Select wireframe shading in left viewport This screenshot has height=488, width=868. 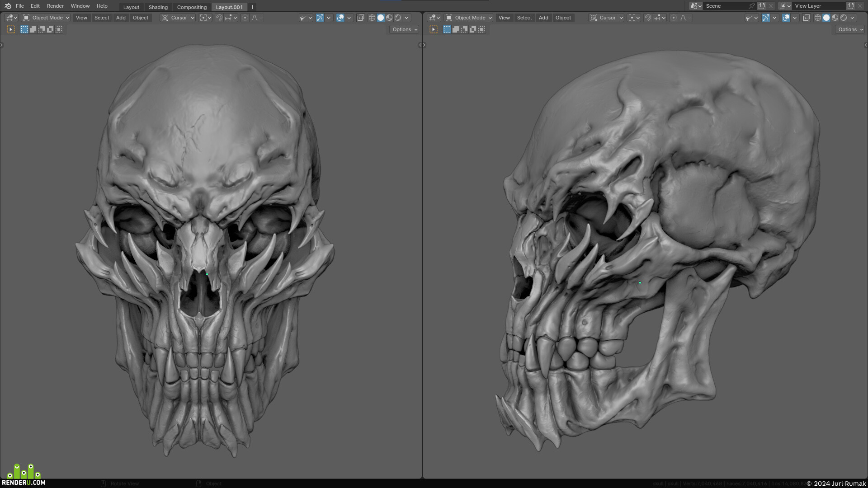pyautogui.click(x=372, y=18)
